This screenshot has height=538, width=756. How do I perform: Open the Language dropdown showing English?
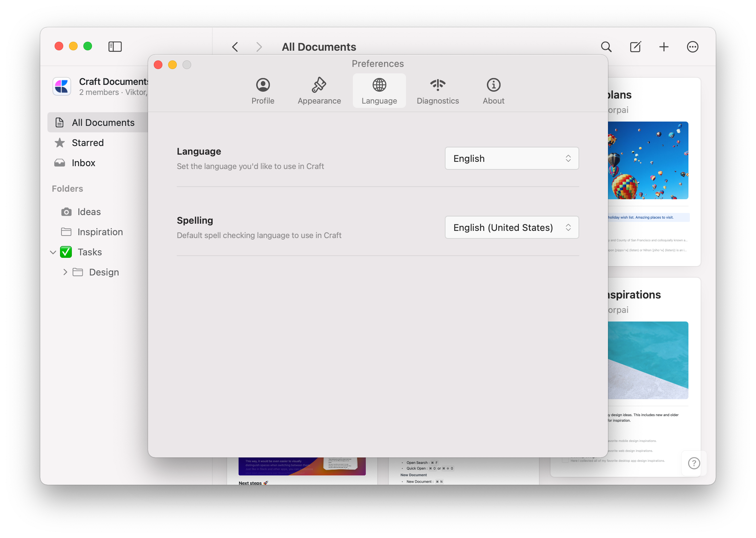coord(512,158)
